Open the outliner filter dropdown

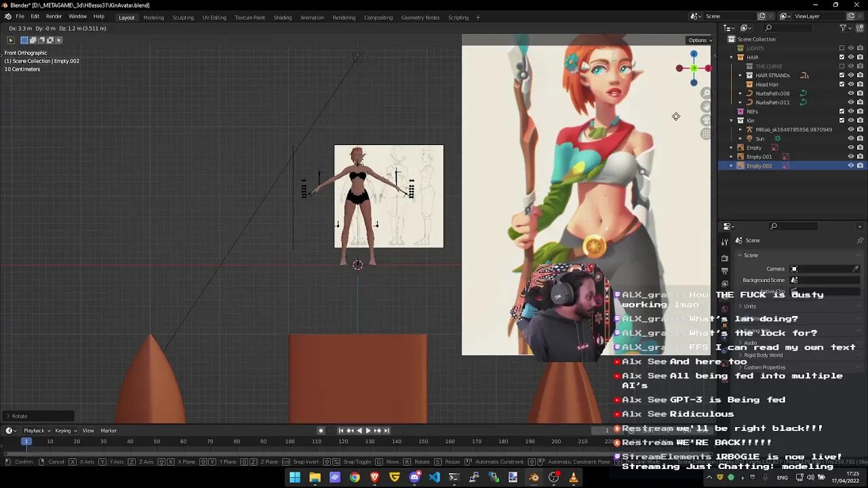(845, 28)
